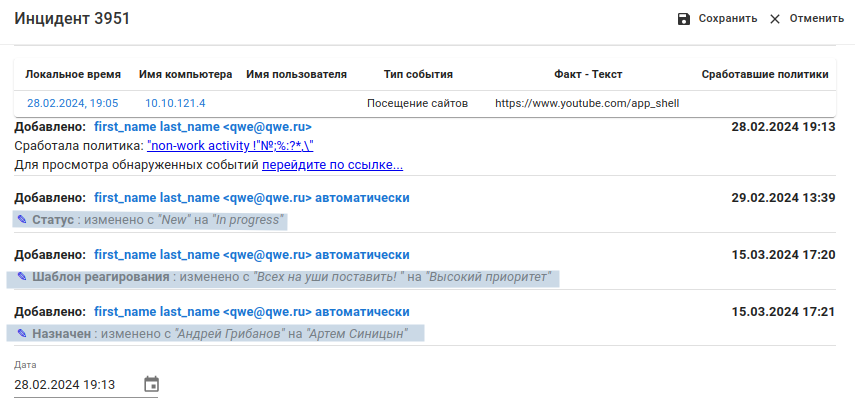Sort by Имя компьютера column header

[x=185, y=75]
